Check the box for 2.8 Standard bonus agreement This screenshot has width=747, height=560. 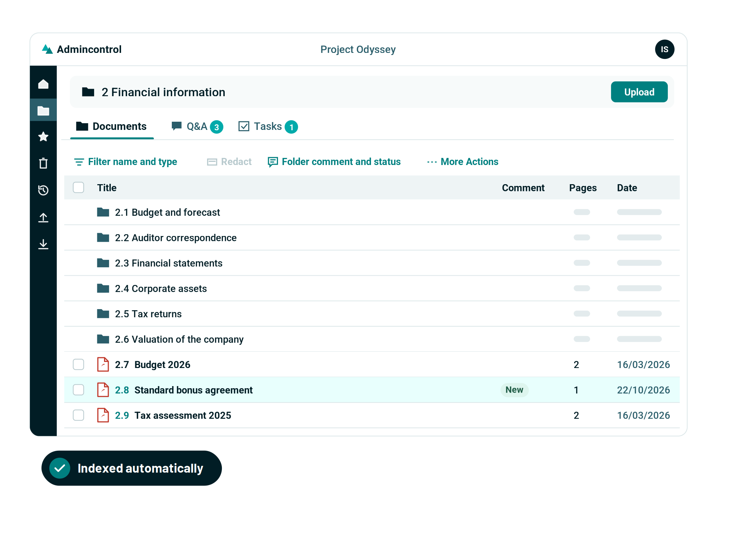tap(78, 390)
